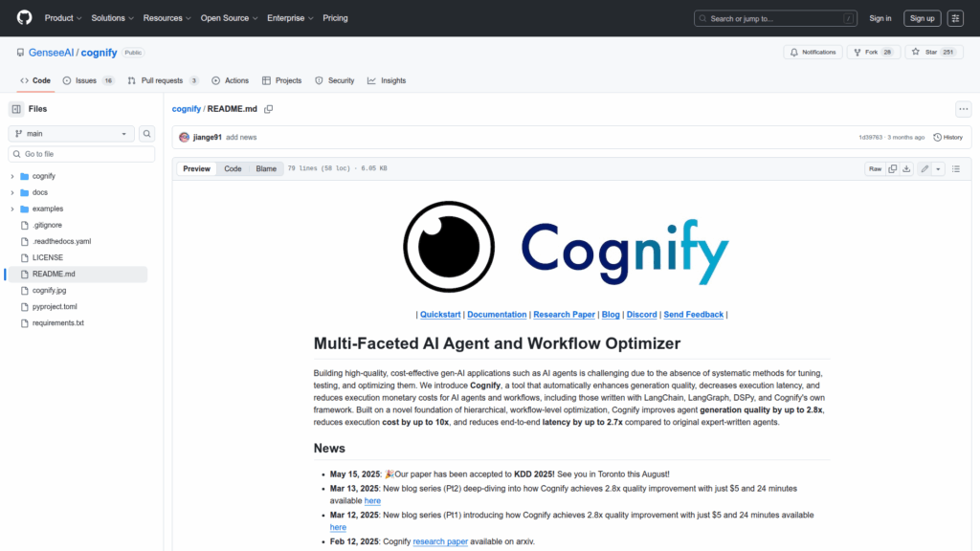Viewport: 980px width, 551px height.
Task: Collapse the Files side panel icon
Action: [x=16, y=109]
